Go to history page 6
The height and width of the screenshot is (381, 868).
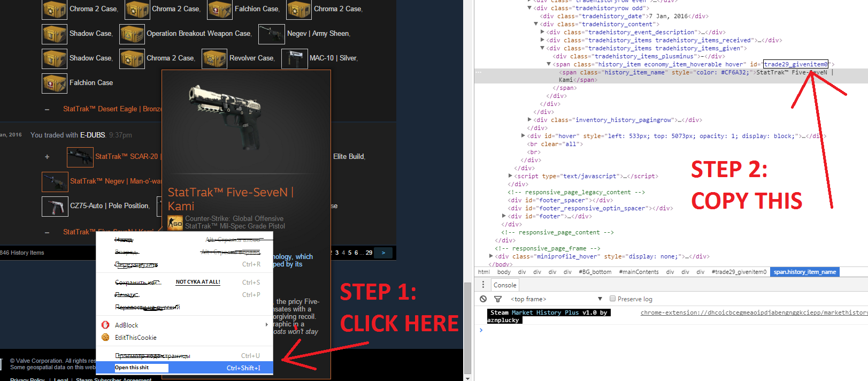356,253
